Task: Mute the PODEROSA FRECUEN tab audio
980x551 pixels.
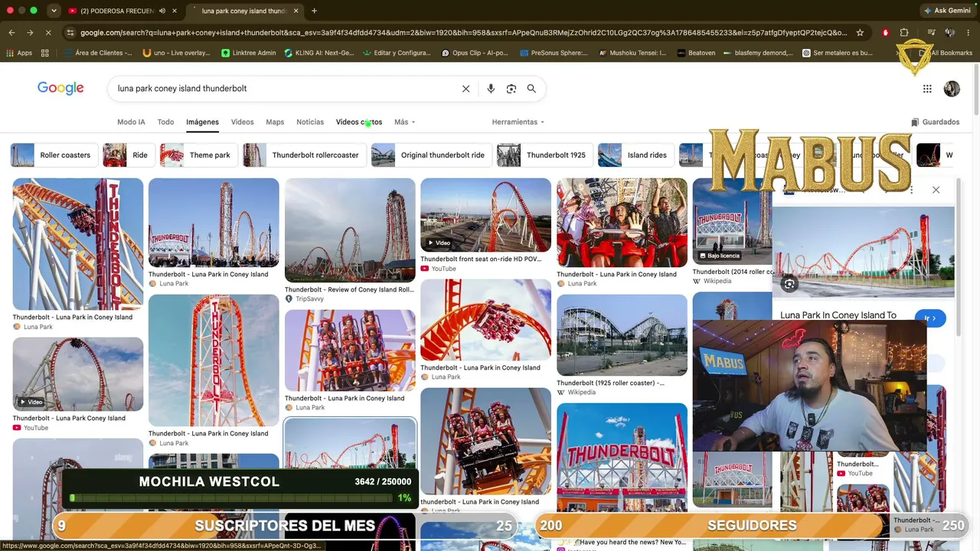Action: click(162, 11)
